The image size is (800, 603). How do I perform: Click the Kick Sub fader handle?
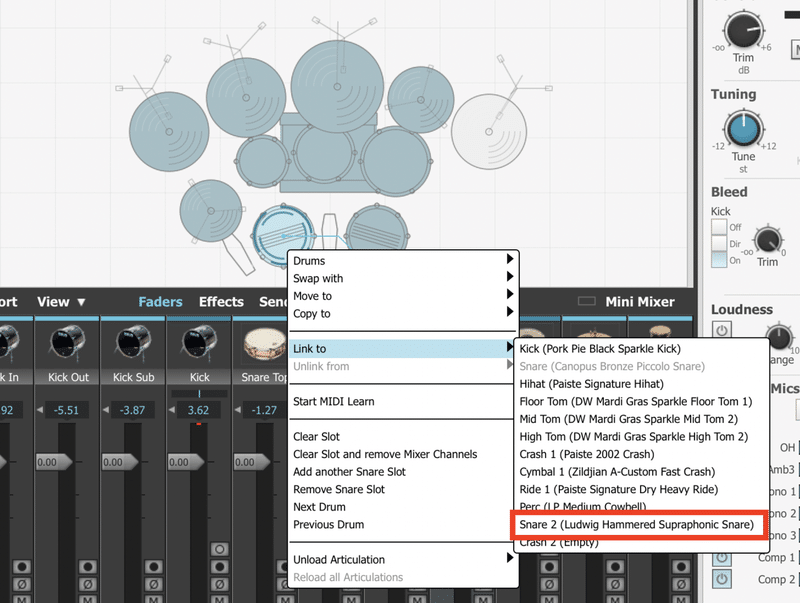click(120, 462)
